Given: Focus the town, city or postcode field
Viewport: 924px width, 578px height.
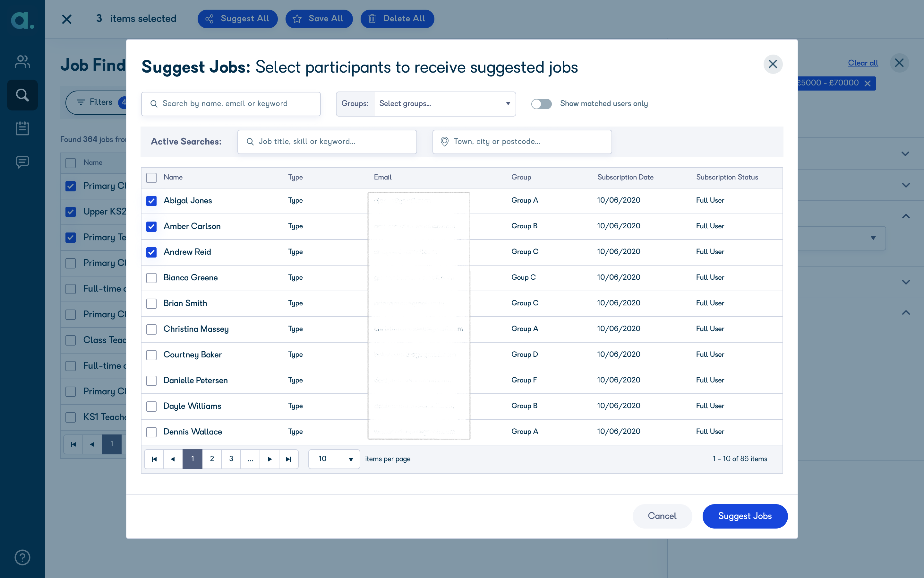Looking at the screenshot, I should coord(522,142).
